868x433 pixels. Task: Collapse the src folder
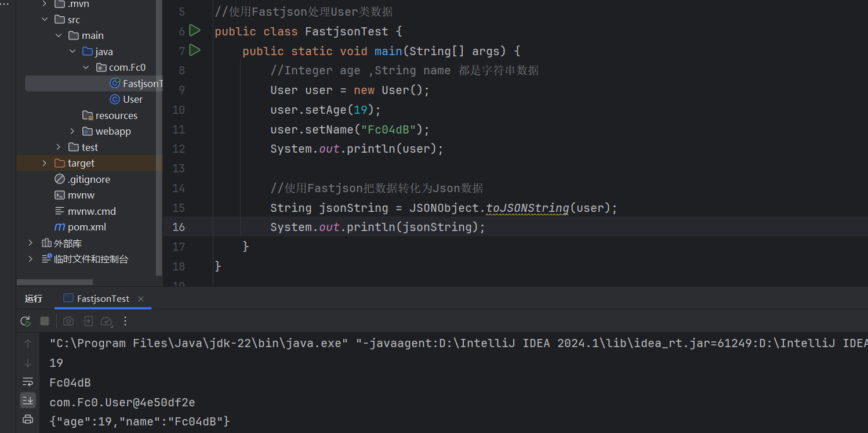tap(45, 20)
